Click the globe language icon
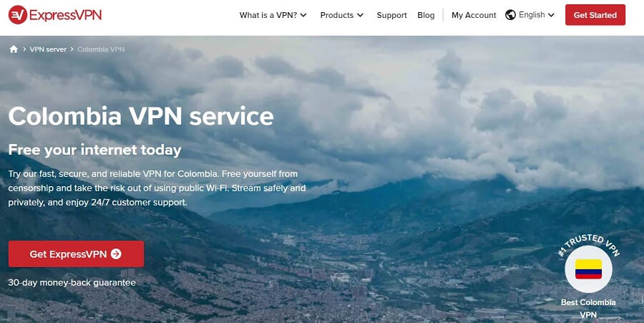This screenshot has width=644, height=323. 510,15
